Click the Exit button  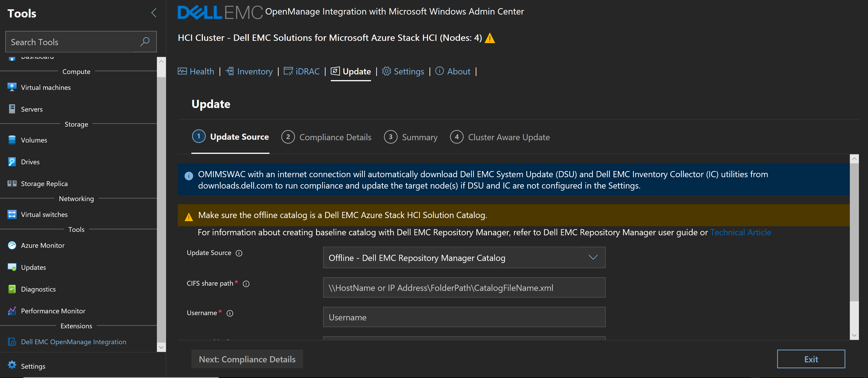tap(811, 359)
